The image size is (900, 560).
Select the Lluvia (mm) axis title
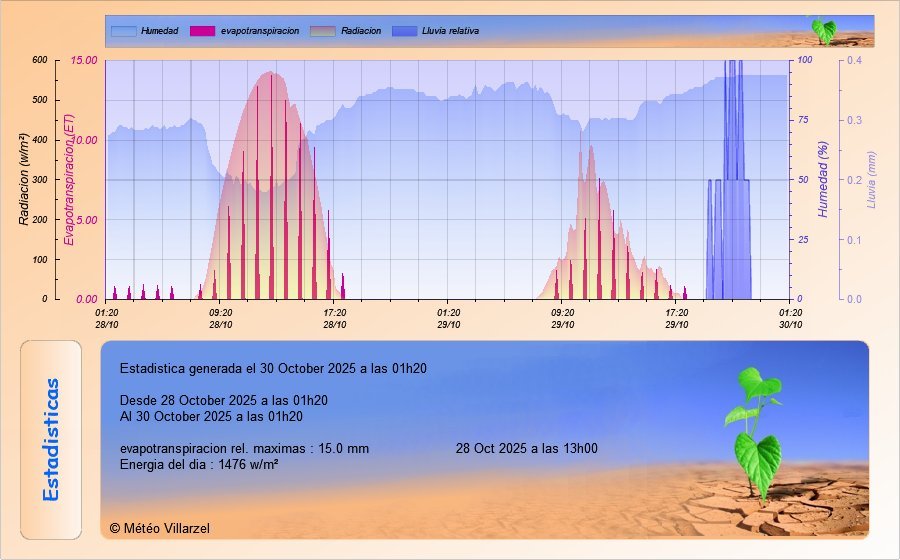click(x=871, y=180)
